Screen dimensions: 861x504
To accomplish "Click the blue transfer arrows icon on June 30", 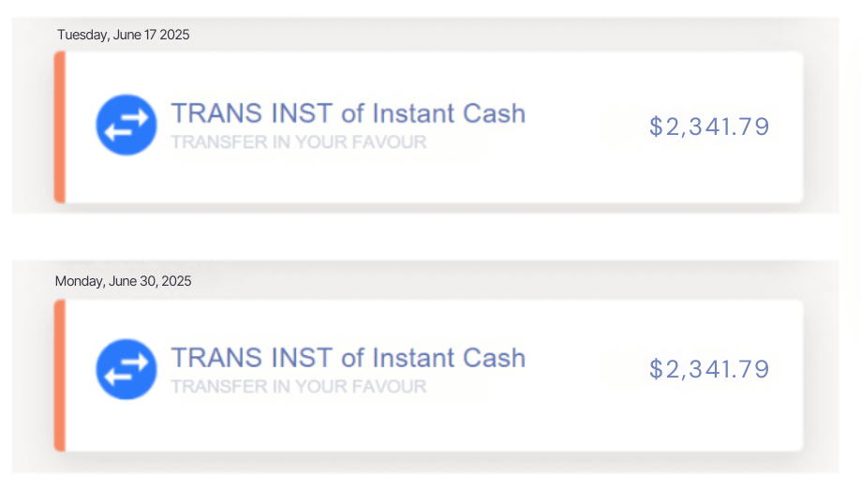I will coord(126,369).
